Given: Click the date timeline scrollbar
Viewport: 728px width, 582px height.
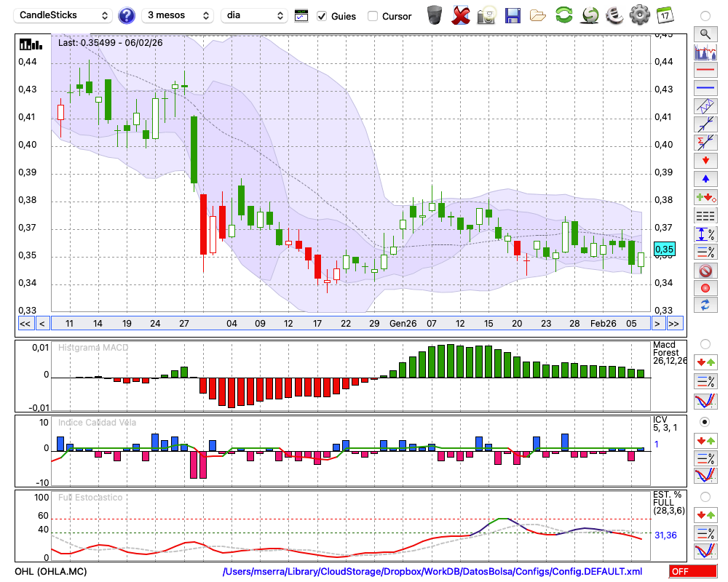Looking at the screenshot, I should coord(349,323).
